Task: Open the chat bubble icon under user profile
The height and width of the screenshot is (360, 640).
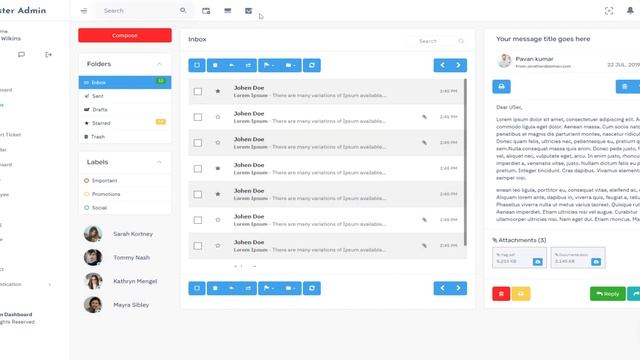Action: point(21,54)
